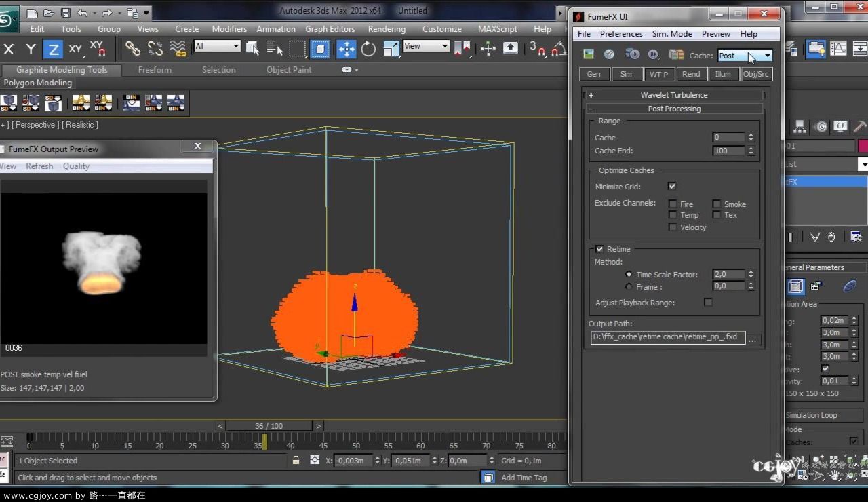Image resolution: width=868 pixels, height=502 pixels.
Task: Open FumeFX Sim. Mode menu
Action: point(672,34)
